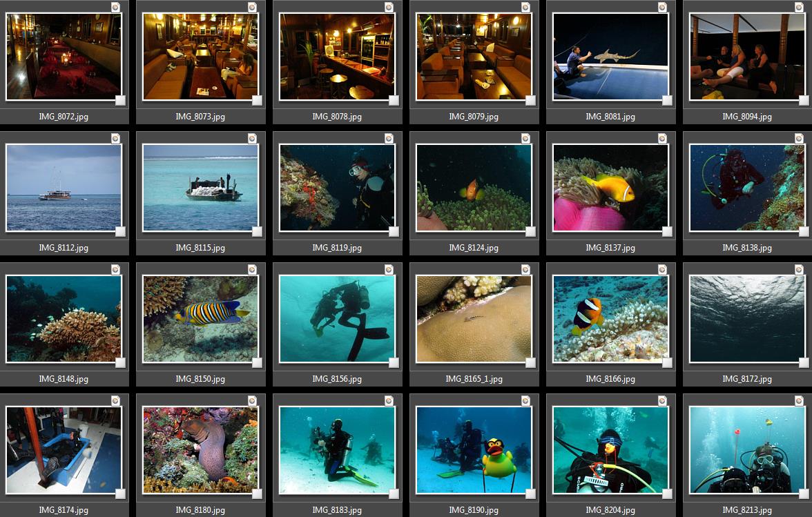Click the filename label IMG_8172.jpg

(x=747, y=380)
